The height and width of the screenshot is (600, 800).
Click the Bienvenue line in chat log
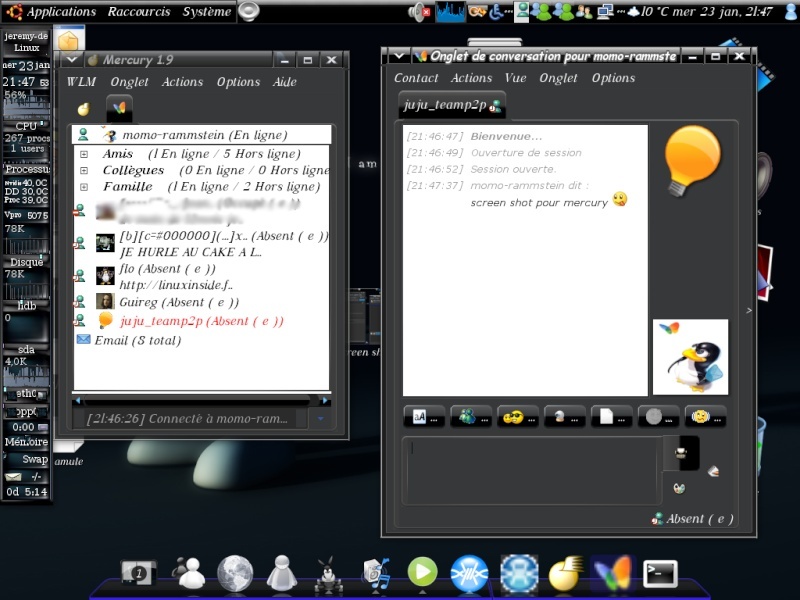[506, 136]
